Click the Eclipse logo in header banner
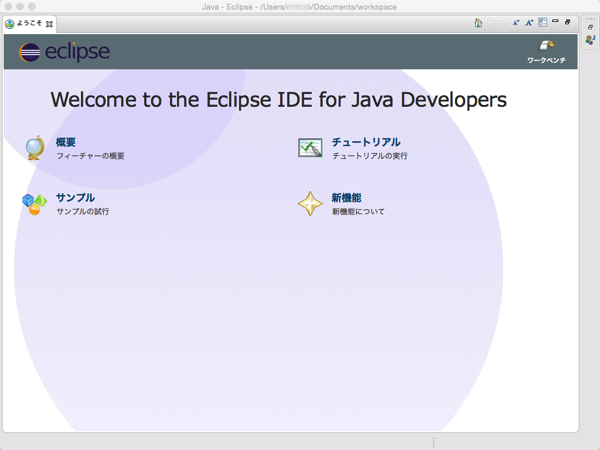Image resolution: width=600 pixels, height=450 pixels. (x=64, y=52)
